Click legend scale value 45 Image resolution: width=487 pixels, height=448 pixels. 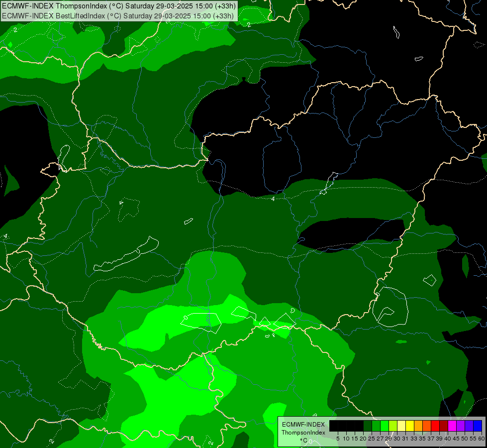click(x=456, y=439)
